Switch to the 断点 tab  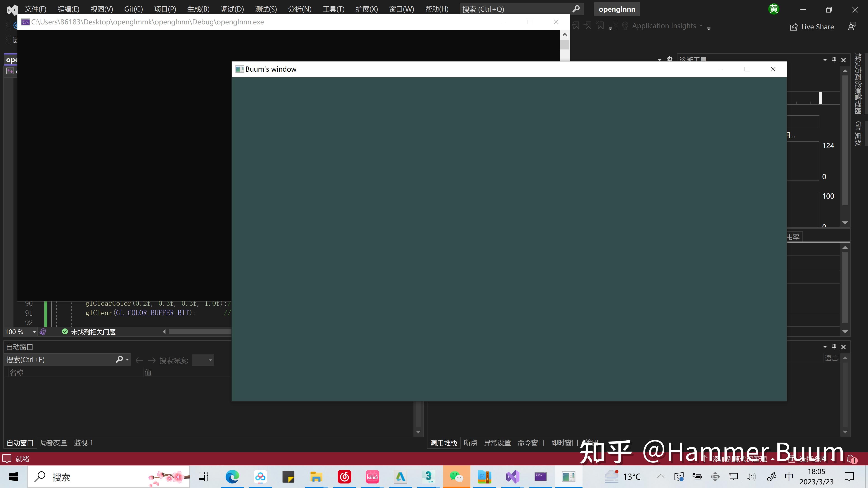(471, 443)
